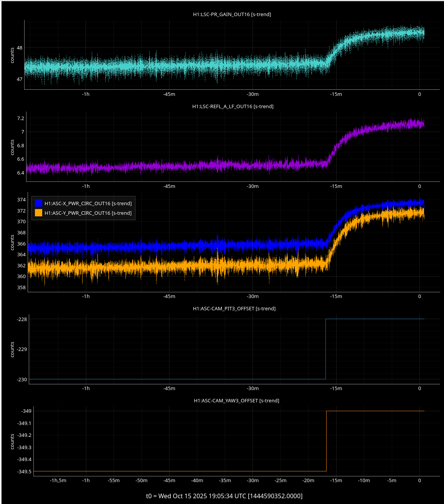
Task: Click the 48 y-axis tick in PR_GAIN plot
Action: [x=20, y=48]
